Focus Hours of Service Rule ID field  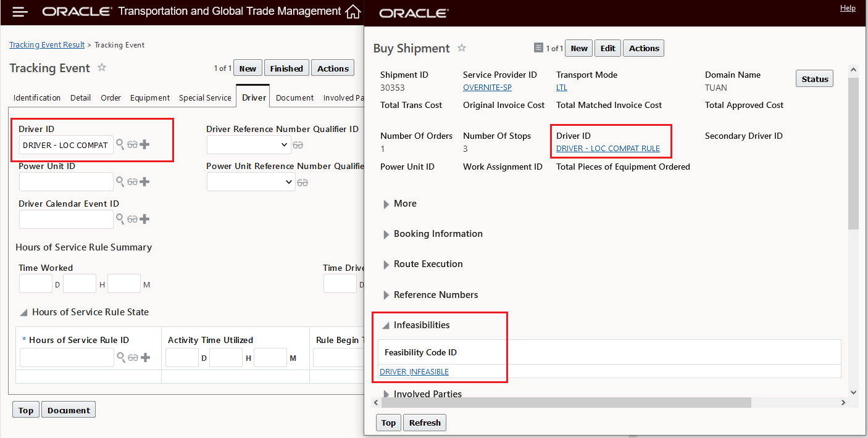click(67, 358)
